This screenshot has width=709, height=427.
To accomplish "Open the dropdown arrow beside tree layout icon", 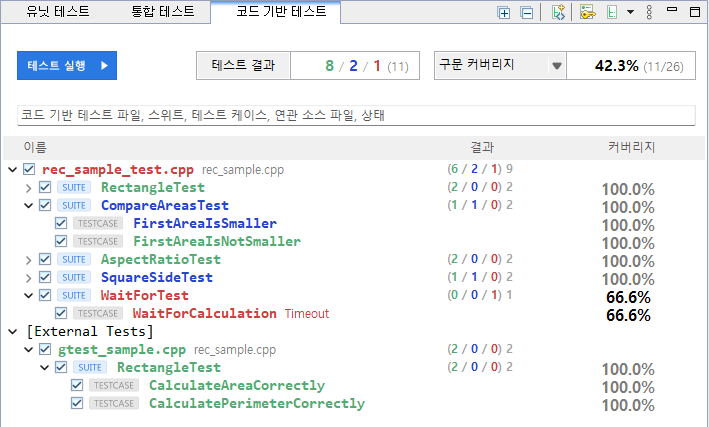I will tap(630, 12).
